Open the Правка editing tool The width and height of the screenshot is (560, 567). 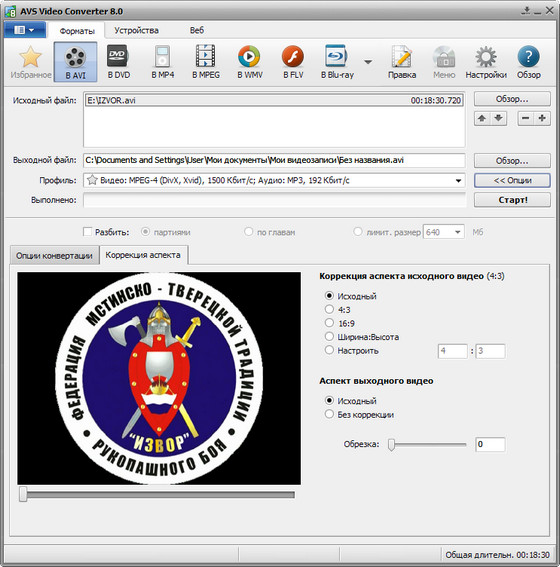click(402, 62)
